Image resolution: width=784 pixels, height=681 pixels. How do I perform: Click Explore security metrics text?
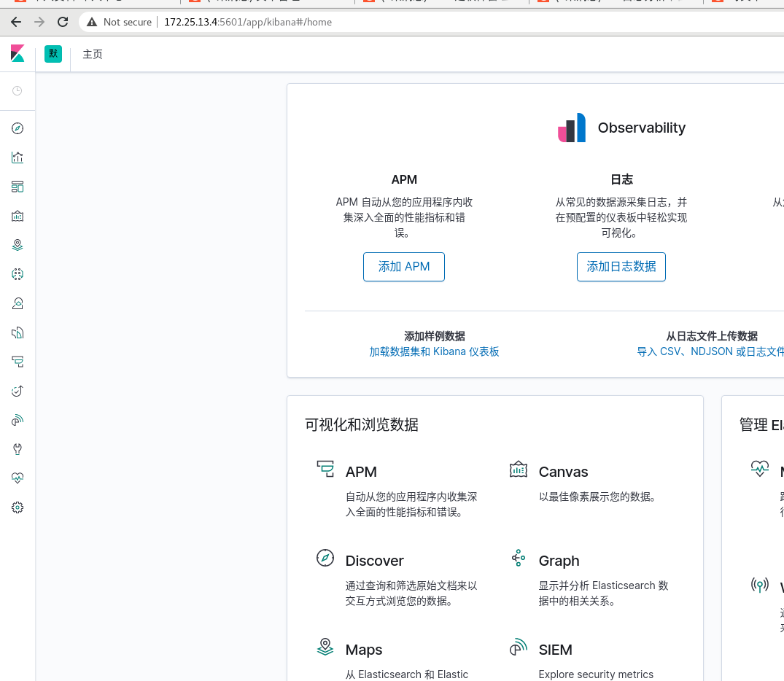pyautogui.click(x=596, y=674)
